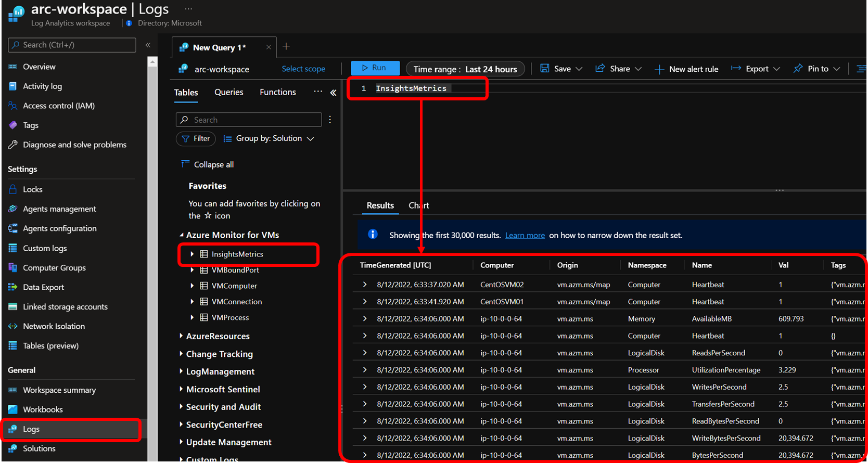Collapse the tables side pane with the double chevron
The height and width of the screenshot is (463, 868).
coord(333,93)
